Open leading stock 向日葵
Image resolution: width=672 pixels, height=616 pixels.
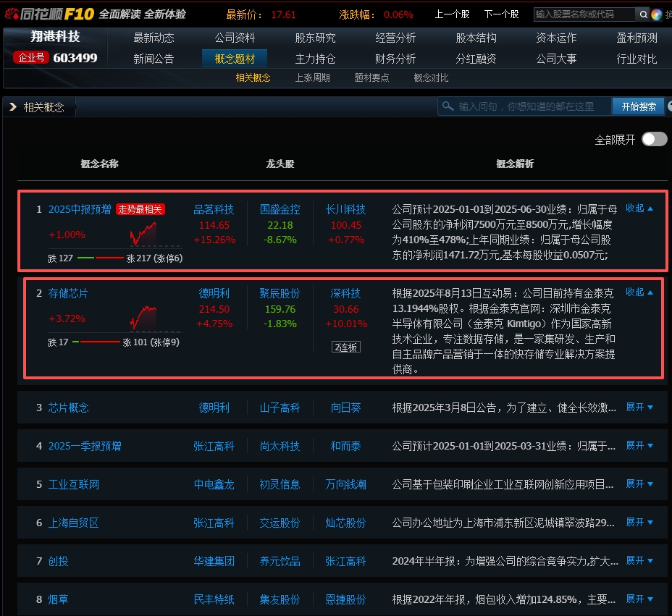tap(345, 408)
